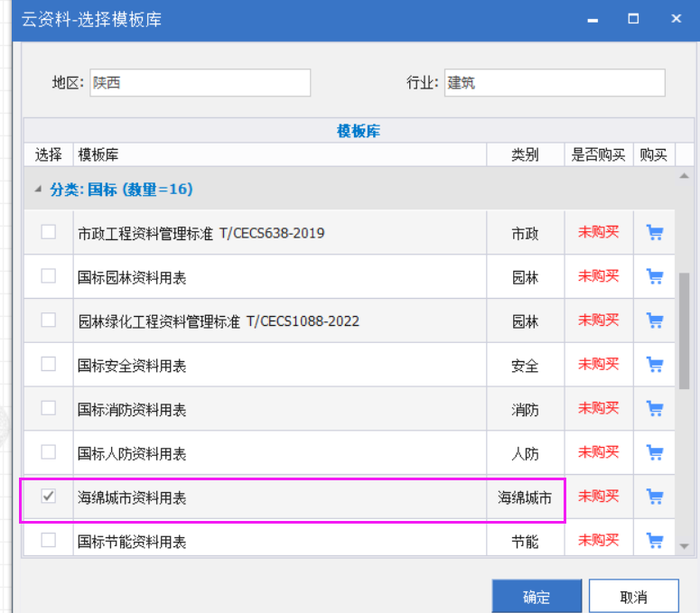This screenshot has height=613, width=700.
Task: Click cart icon for 国标消防资料用表
Action: pyautogui.click(x=655, y=409)
